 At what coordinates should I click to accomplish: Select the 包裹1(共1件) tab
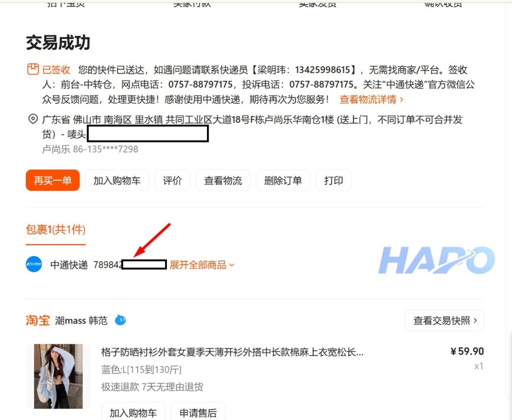pyautogui.click(x=55, y=229)
